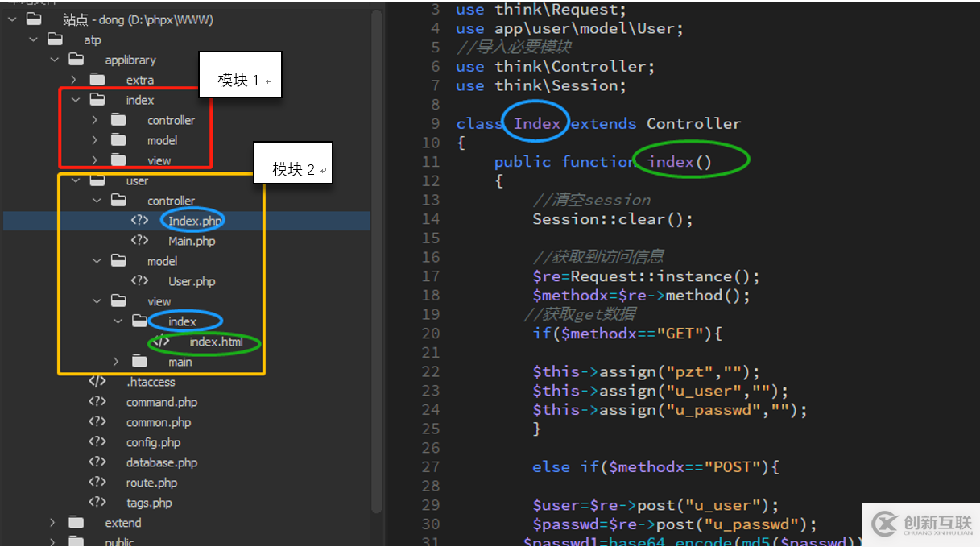This screenshot has height=547, width=980.
Task: Open index.html in the file tree
Action: [216, 342]
